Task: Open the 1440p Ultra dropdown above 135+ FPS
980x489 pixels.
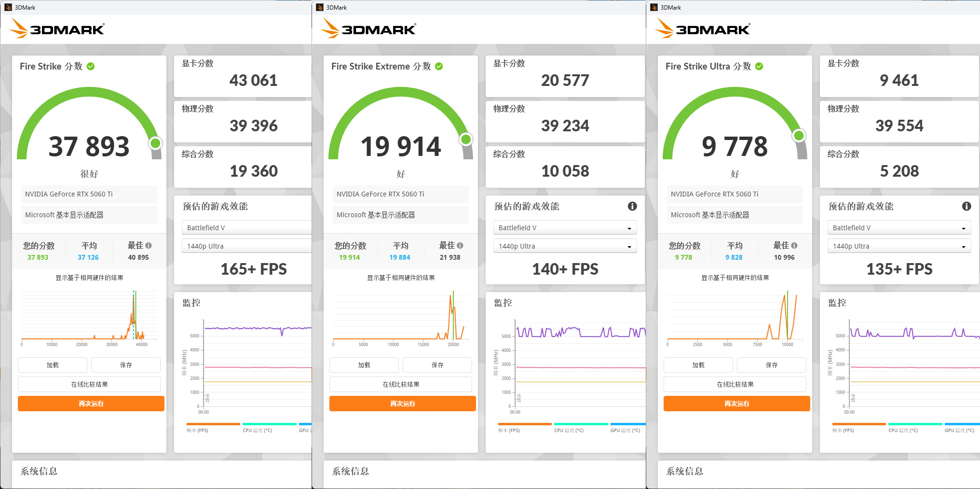Action: pos(899,246)
